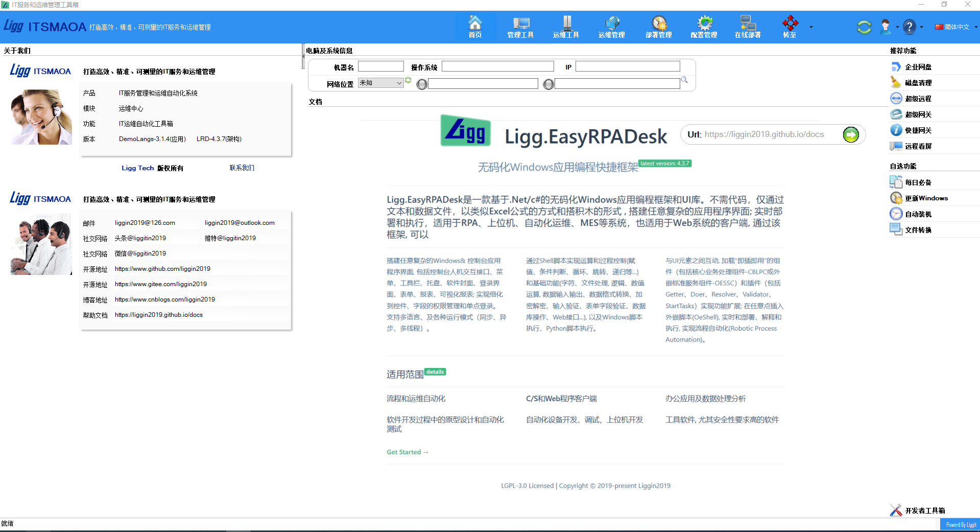
Task: Click the headset woman photo
Action: 41,117
